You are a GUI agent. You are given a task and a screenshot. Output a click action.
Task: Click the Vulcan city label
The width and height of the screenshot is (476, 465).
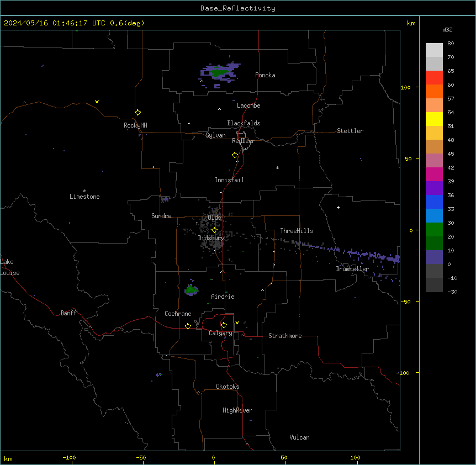(299, 437)
